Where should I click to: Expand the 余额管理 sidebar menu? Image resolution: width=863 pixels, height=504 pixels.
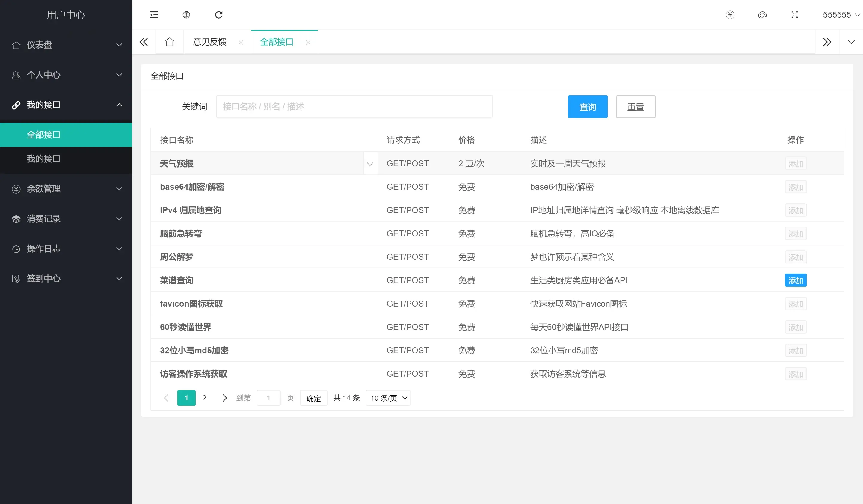[66, 189]
